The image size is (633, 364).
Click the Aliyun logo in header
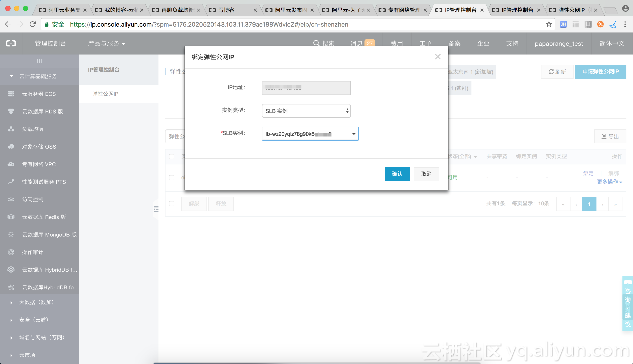tap(11, 44)
